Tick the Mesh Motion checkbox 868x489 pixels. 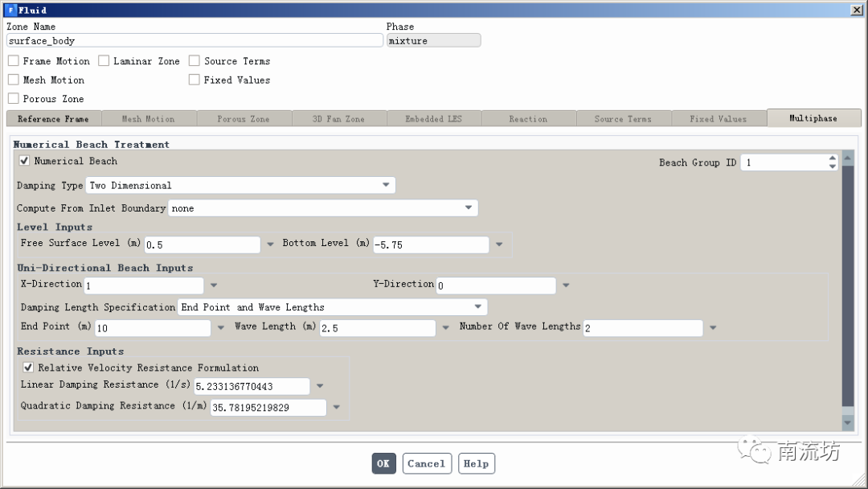point(14,80)
